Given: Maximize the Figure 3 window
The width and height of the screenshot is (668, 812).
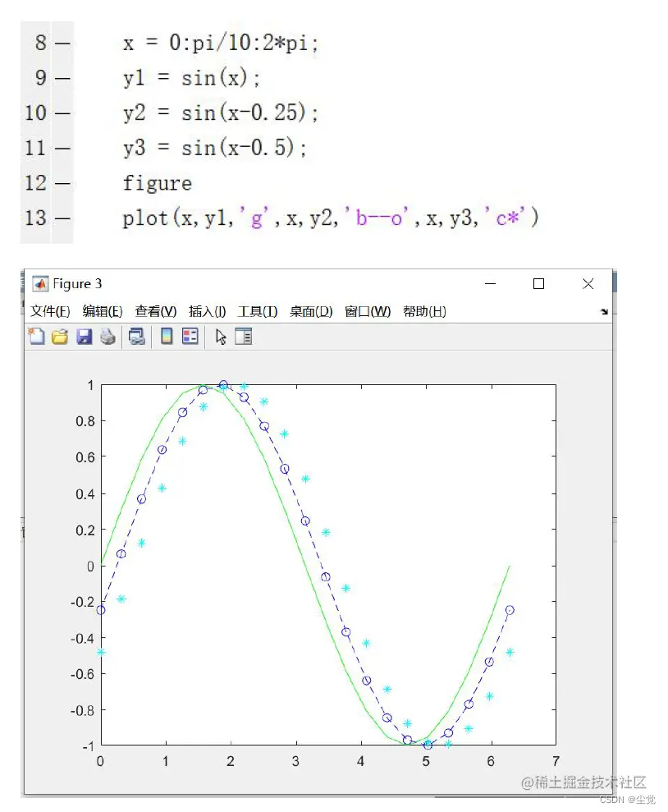Looking at the screenshot, I should 538,284.
